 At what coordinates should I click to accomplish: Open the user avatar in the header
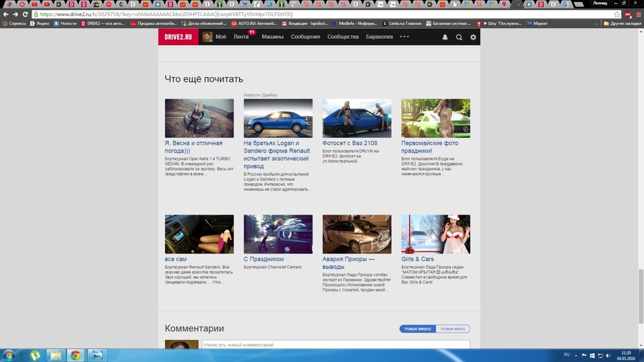pos(207,37)
